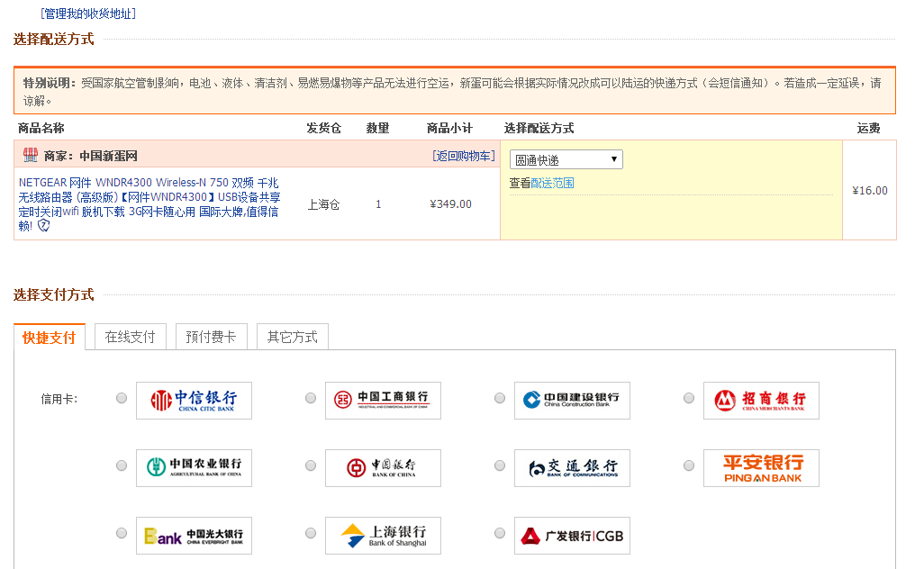Choose Bank of Communications radio option
Screen dimensions: 924x569
point(500,465)
